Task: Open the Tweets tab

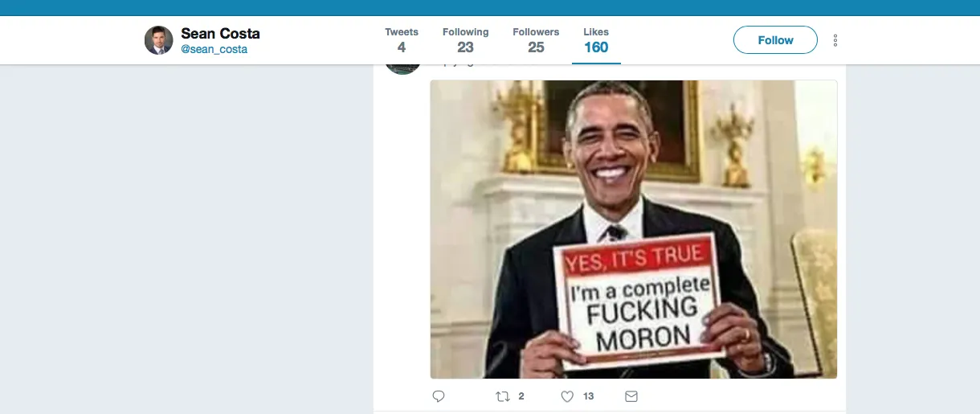Action: coord(402,40)
